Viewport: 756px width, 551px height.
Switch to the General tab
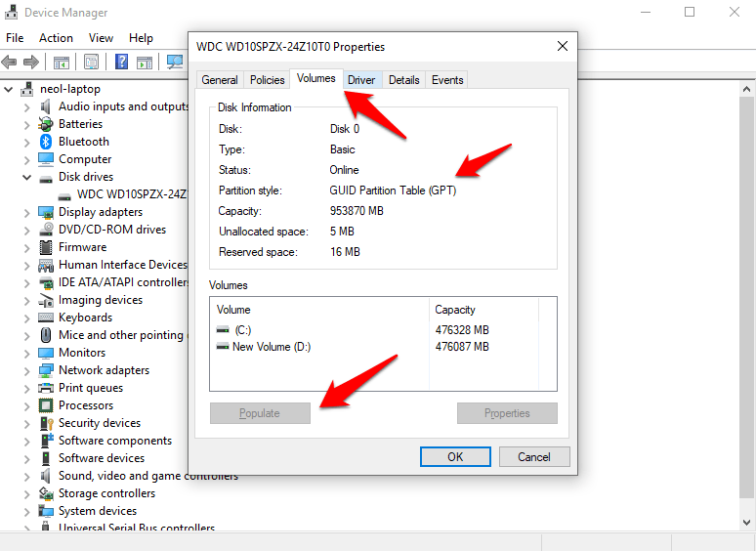(x=220, y=80)
